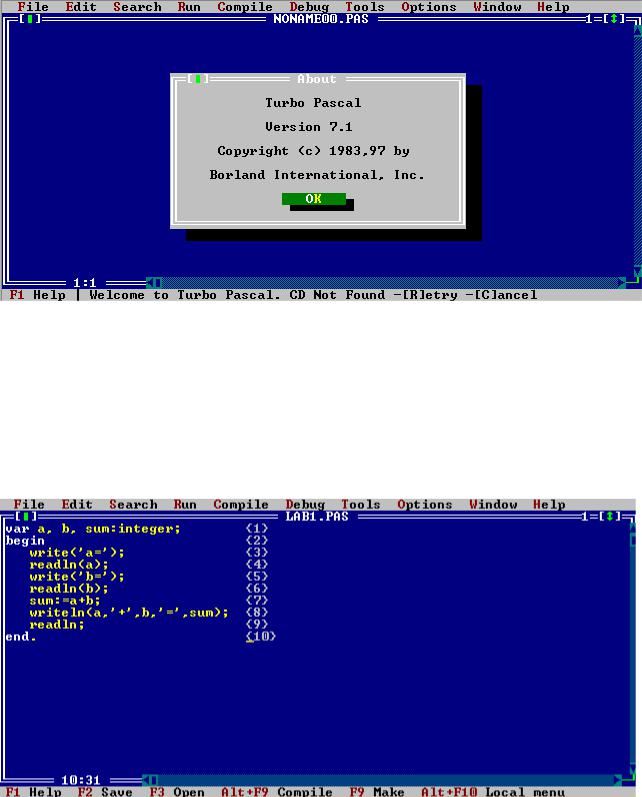
Task: Click the 1:1 cursor position indicator
Action: [x=85, y=283]
